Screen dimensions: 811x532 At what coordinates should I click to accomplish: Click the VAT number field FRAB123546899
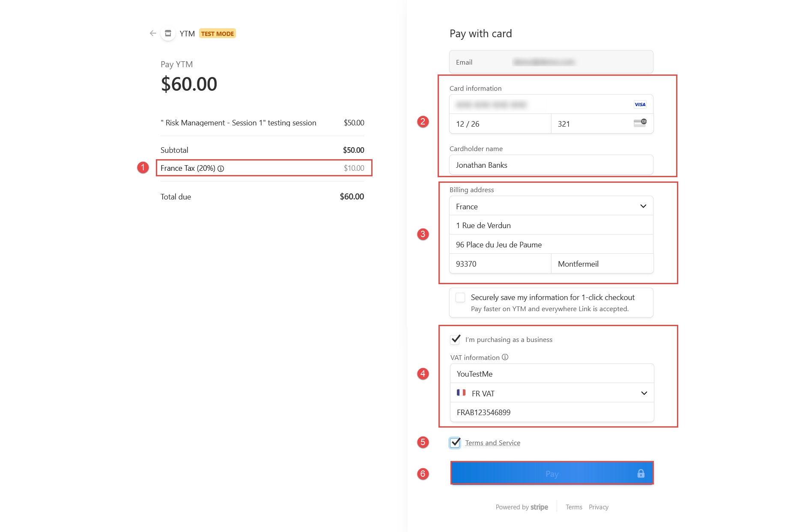[x=552, y=412]
